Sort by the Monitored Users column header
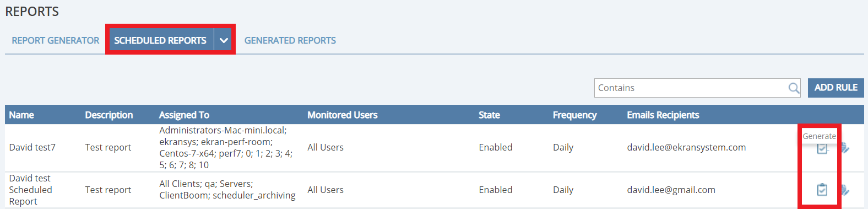The image size is (868, 209). tap(343, 115)
